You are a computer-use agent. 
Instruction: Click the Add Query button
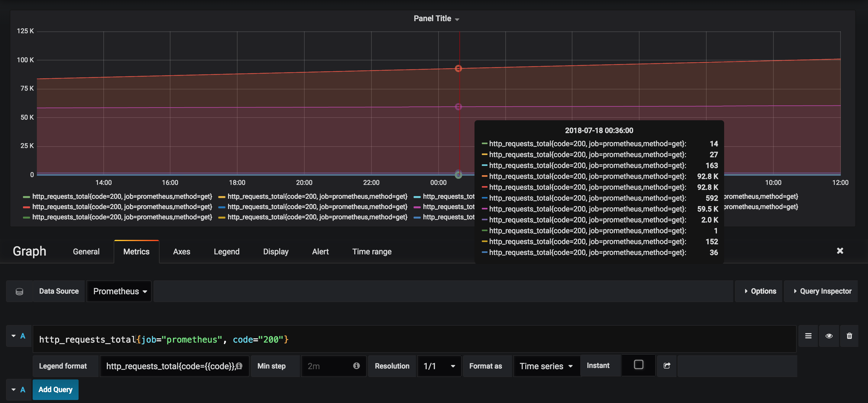pos(55,389)
